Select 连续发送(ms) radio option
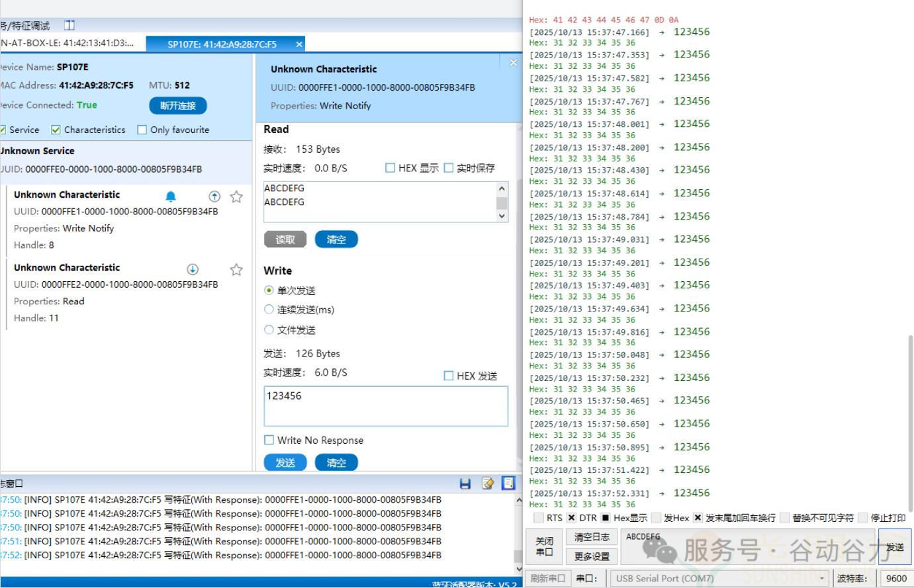Screen dimensions: 914x588 [269, 310]
